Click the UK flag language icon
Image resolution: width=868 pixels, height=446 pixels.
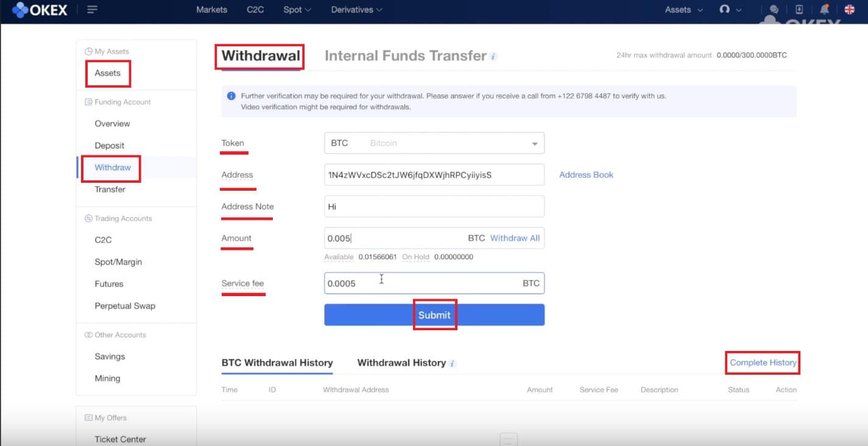[850, 10]
